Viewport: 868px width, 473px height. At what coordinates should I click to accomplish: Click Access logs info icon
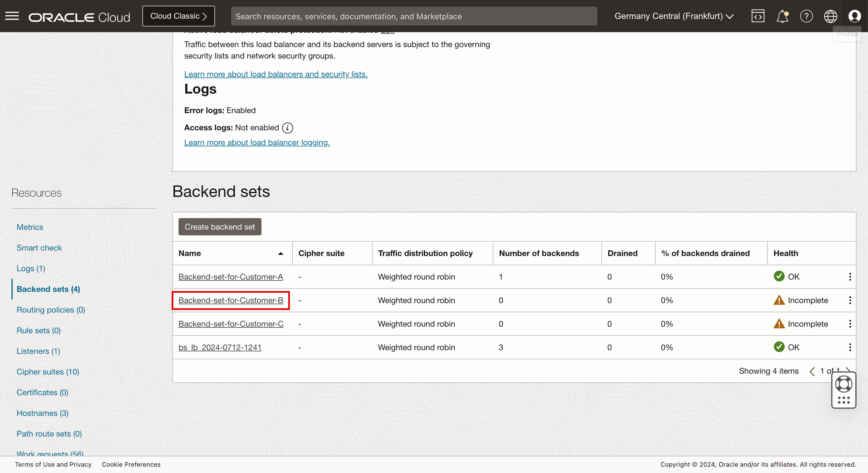pos(287,128)
